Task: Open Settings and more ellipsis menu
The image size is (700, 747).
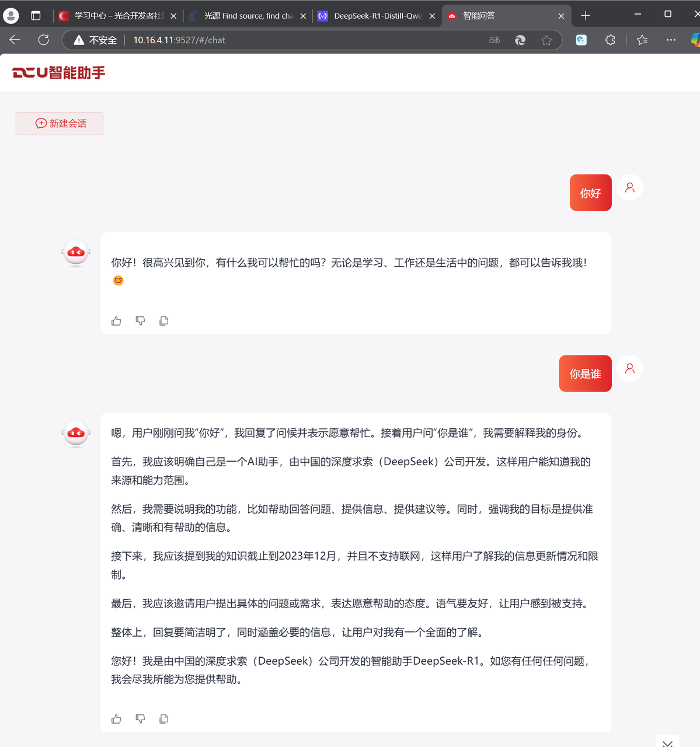Action: pyautogui.click(x=671, y=40)
